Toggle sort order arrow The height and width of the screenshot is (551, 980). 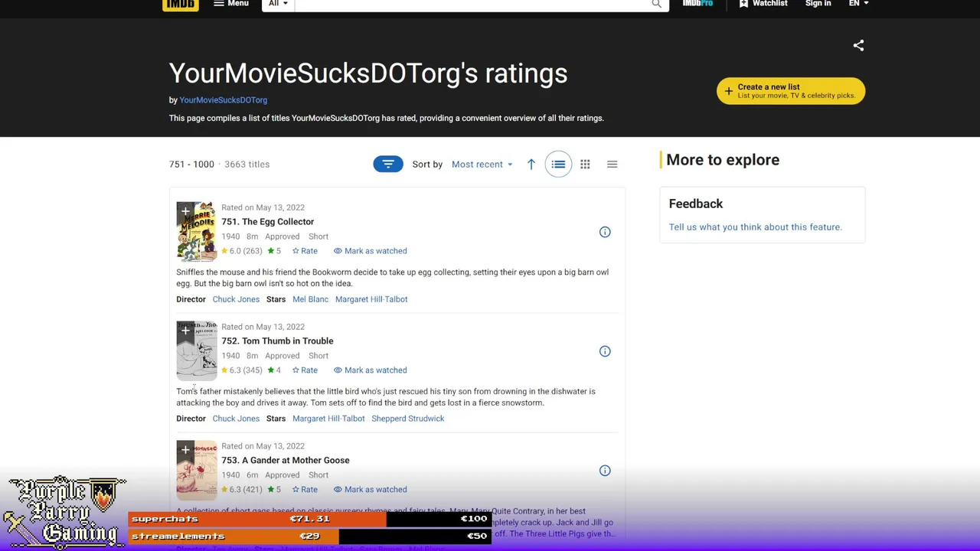pyautogui.click(x=531, y=164)
